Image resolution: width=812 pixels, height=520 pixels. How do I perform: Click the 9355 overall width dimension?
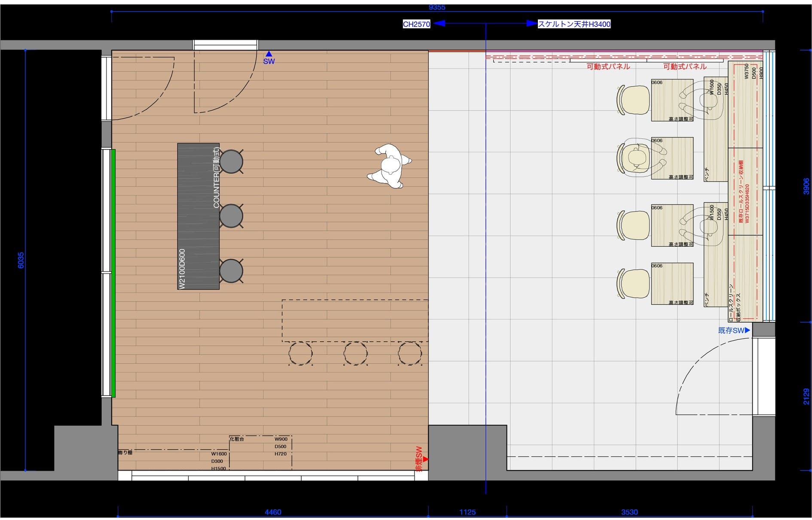pos(437,7)
